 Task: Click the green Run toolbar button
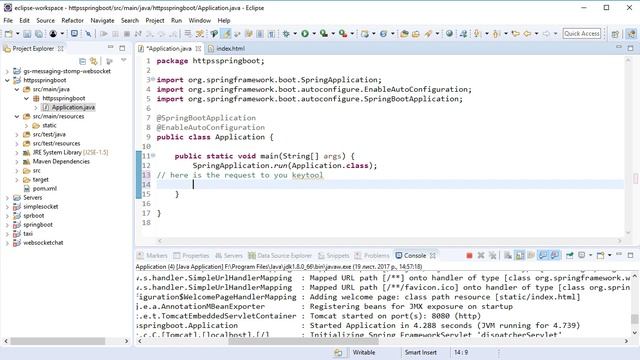[x=305, y=34]
